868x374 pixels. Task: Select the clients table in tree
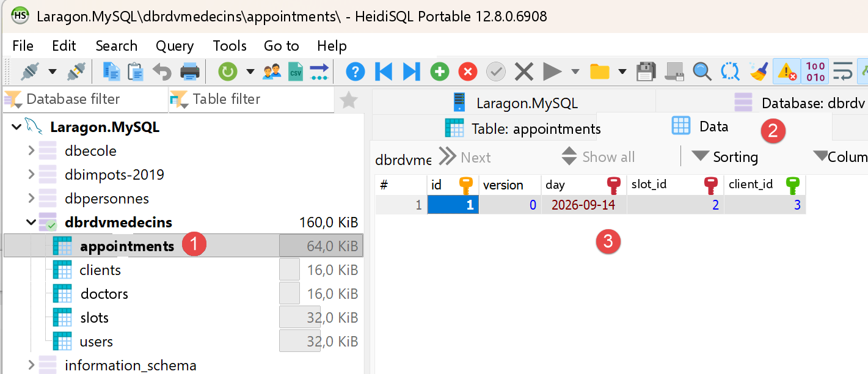(x=100, y=270)
